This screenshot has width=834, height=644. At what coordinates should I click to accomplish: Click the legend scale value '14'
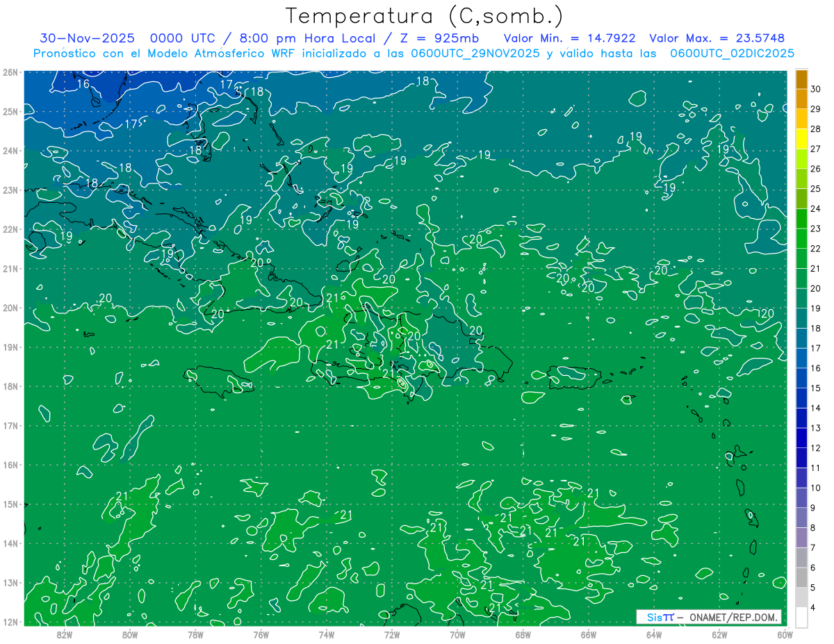pyautogui.click(x=815, y=408)
